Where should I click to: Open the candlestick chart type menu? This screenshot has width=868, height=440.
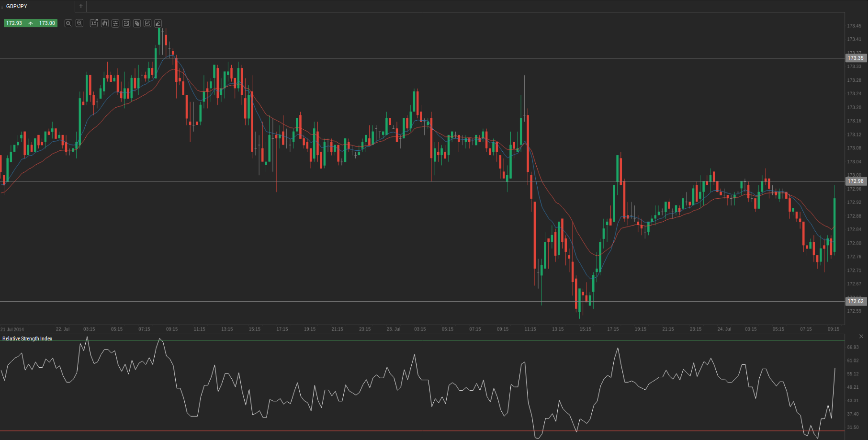105,23
